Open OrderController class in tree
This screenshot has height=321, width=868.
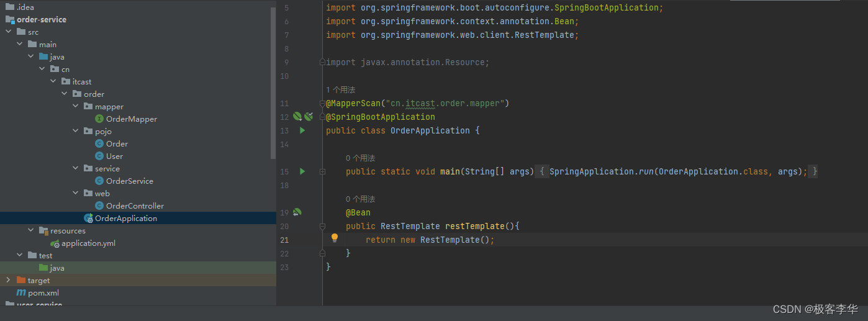click(135, 206)
